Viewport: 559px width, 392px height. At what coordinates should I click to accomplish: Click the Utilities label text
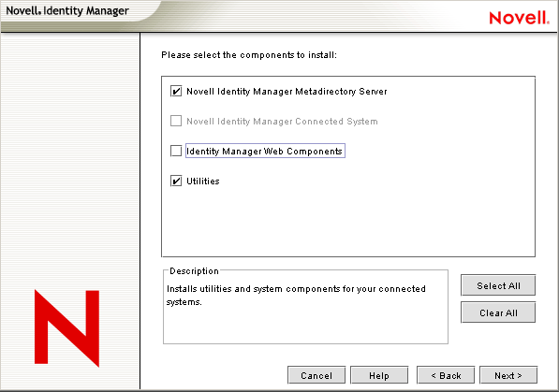tap(203, 181)
